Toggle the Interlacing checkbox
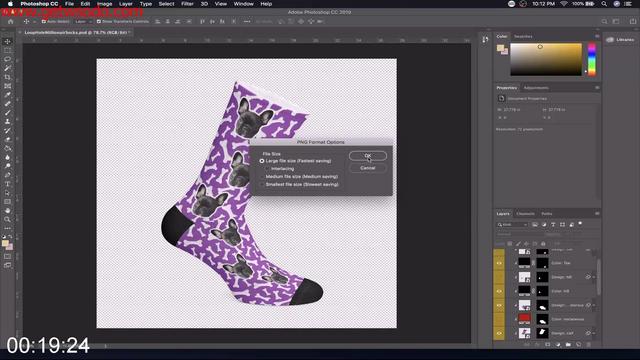This screenshot has height=360, width=640. coord(268,169)
